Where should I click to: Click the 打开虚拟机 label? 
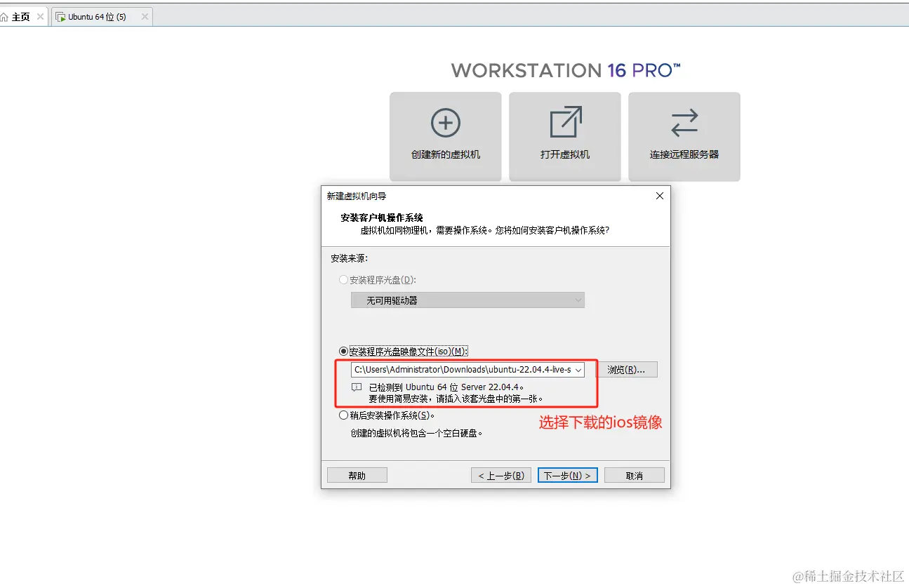click(565, 154)
